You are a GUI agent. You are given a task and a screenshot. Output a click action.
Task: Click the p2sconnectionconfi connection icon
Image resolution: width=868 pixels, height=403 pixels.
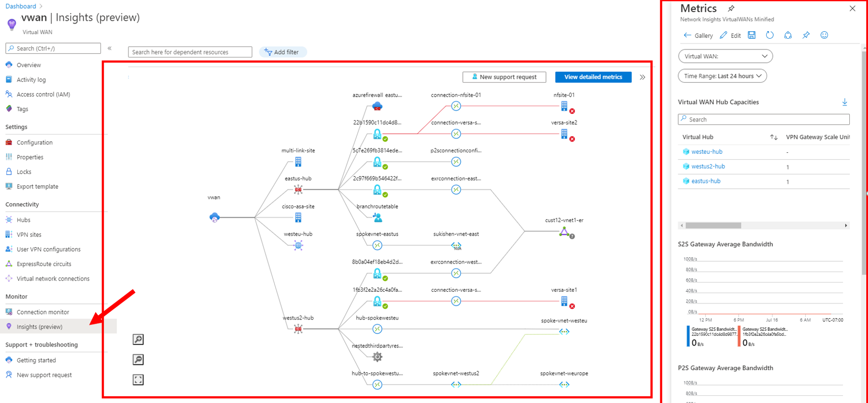coord(456,162)
